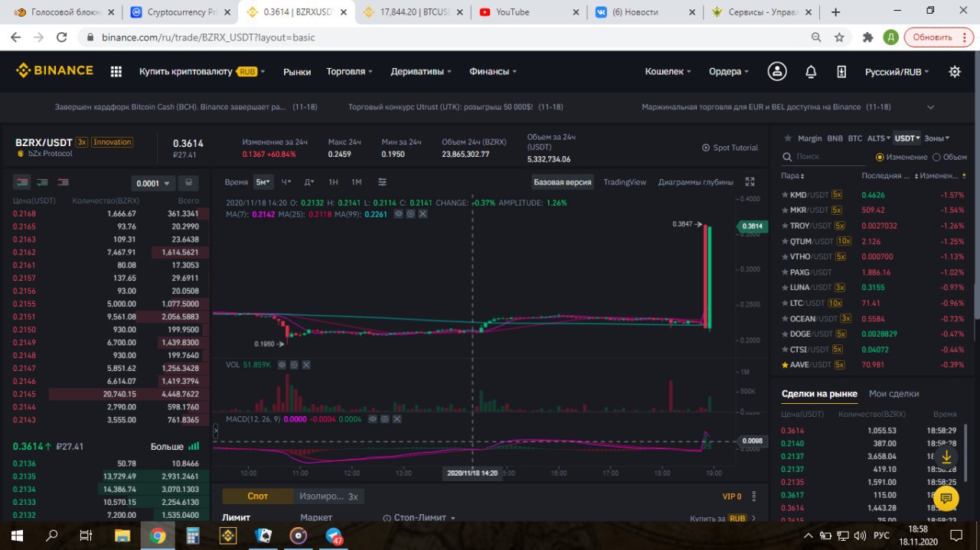Select the BNB market tab

pyautogui.click(x=835, y=138)
